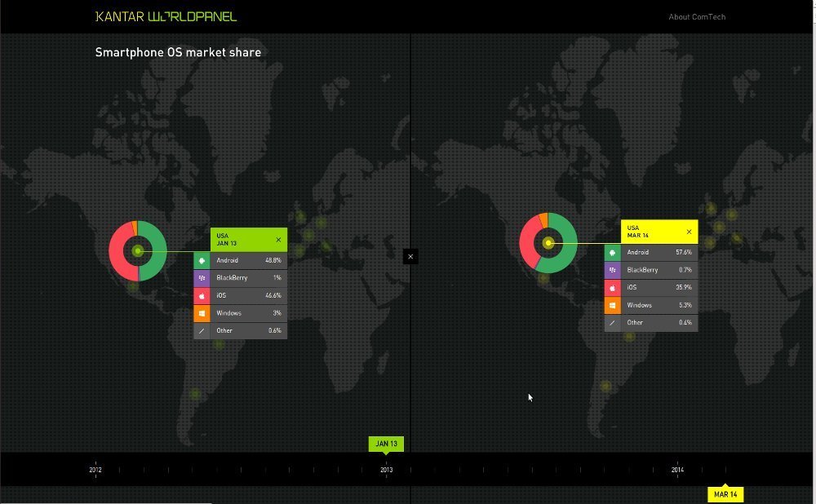816x504 pixels.
Task: Select the "Android" label in the MAR 14 panel
Action: [638, 252]
